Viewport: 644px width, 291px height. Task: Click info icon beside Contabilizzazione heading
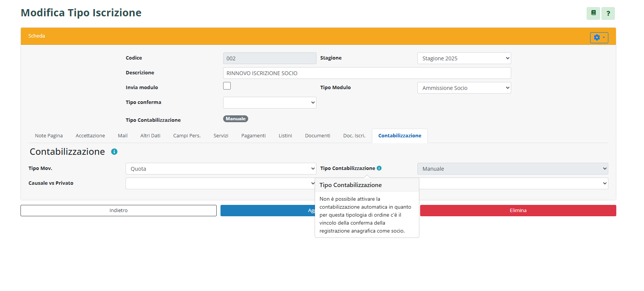click(114, 152)
